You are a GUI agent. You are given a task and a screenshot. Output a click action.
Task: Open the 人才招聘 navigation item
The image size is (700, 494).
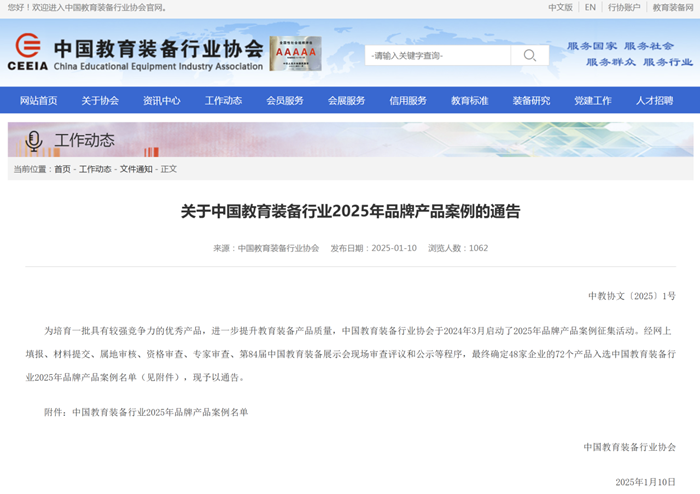pos(654,100)
